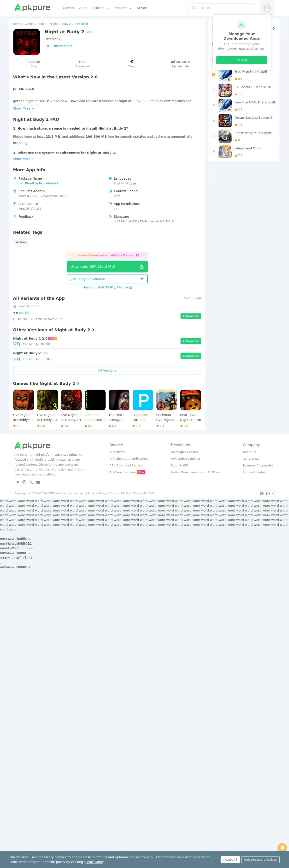289x868 pixels.
Task: Open Exclusive Download with APKPure Premium banner
Action: pyautogui.click(x=107, y=255)
